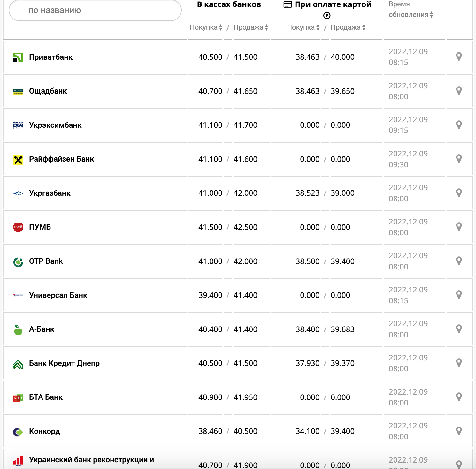
Task: Sort by card payment Продажа rate
Action: (348, 27)
